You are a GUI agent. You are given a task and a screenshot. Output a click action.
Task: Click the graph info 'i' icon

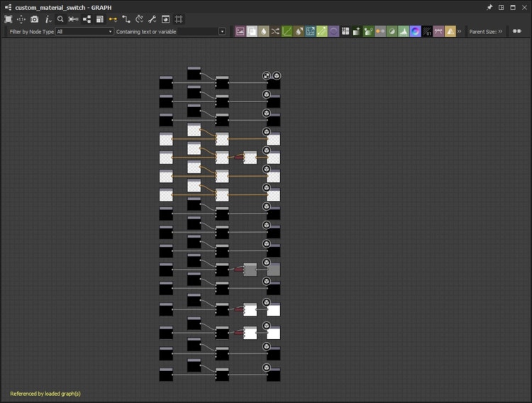(48, 19)
